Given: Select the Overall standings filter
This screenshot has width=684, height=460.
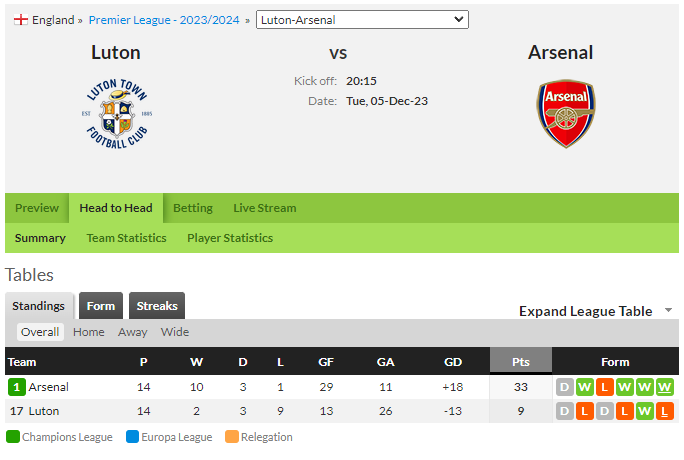Looking at the screenshot, I should click(x=40, y=332).
